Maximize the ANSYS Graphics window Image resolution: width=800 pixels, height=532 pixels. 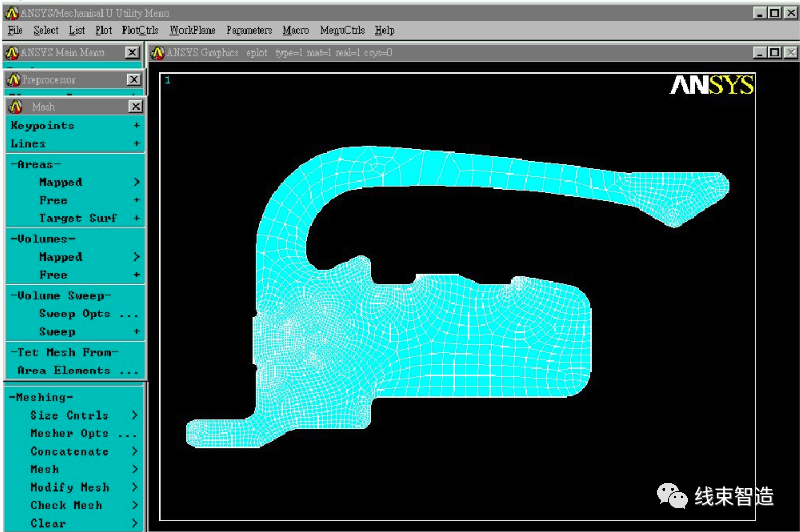pyautogui.click(x=774, y=52)
